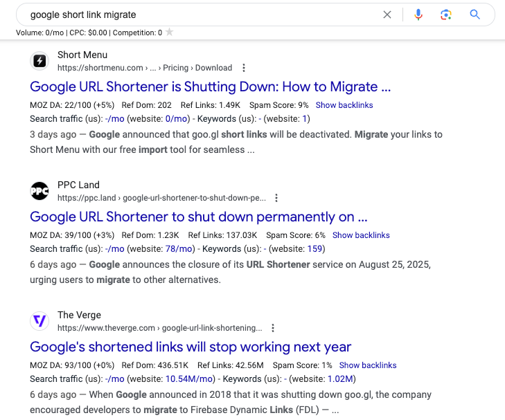505x420 pixels.
Task: Open 'Google's shortened links will stop working' result
Action: [191, 347]
